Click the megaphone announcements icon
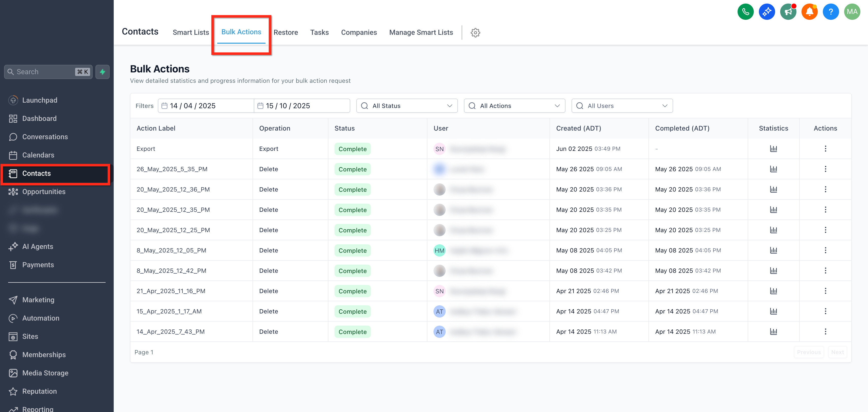The width and height of the screenshot is (868, 412). pyautogui.click(x=788, y=12)
